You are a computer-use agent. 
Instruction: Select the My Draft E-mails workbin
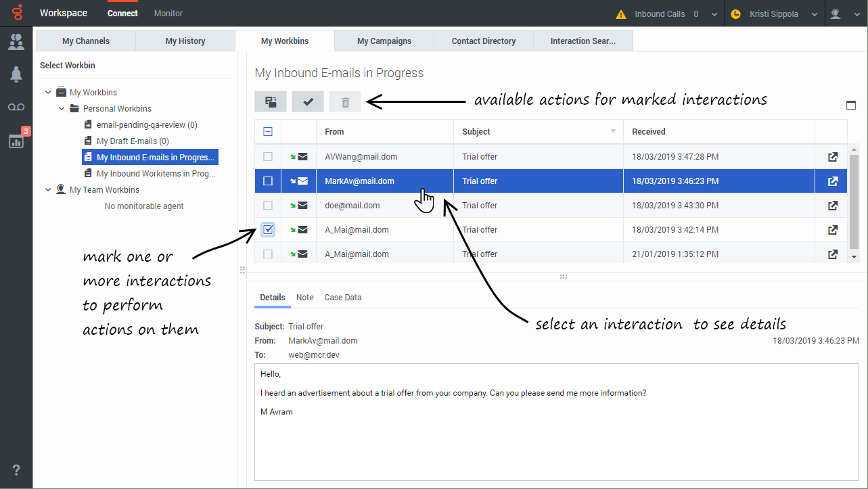[133, 141]
